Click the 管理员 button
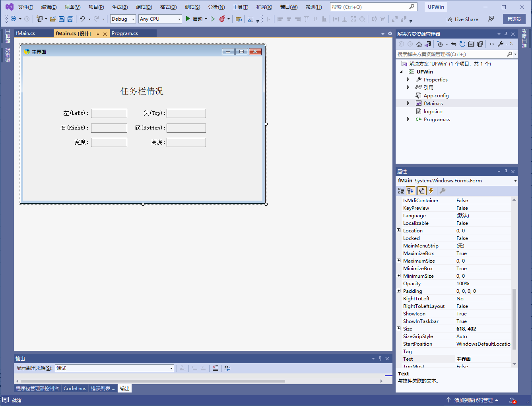Viewport: 532px width, 406px height. coord(514,19)
